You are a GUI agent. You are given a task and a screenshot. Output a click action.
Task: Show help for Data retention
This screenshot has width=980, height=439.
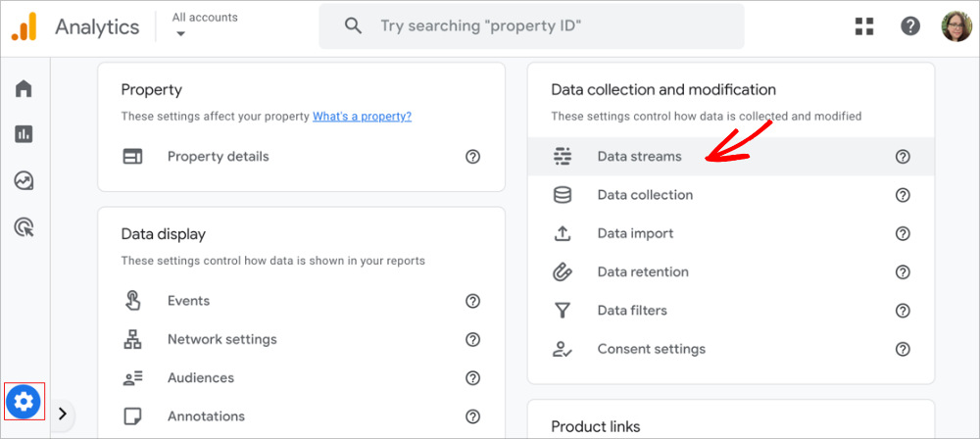(903, 272)
